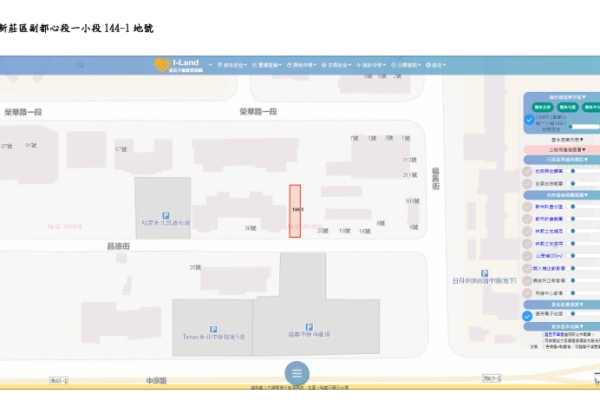
Task: Open the round hamburger menu button
Action: click(297, 373)
